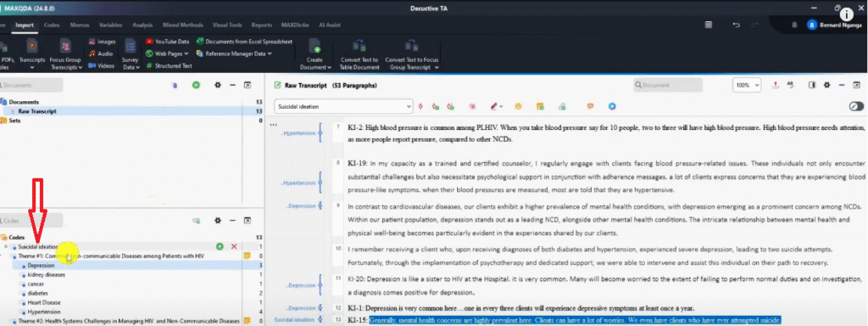Select the diabetes code
This screenshot has height=326, width=868.
[37, 293]
